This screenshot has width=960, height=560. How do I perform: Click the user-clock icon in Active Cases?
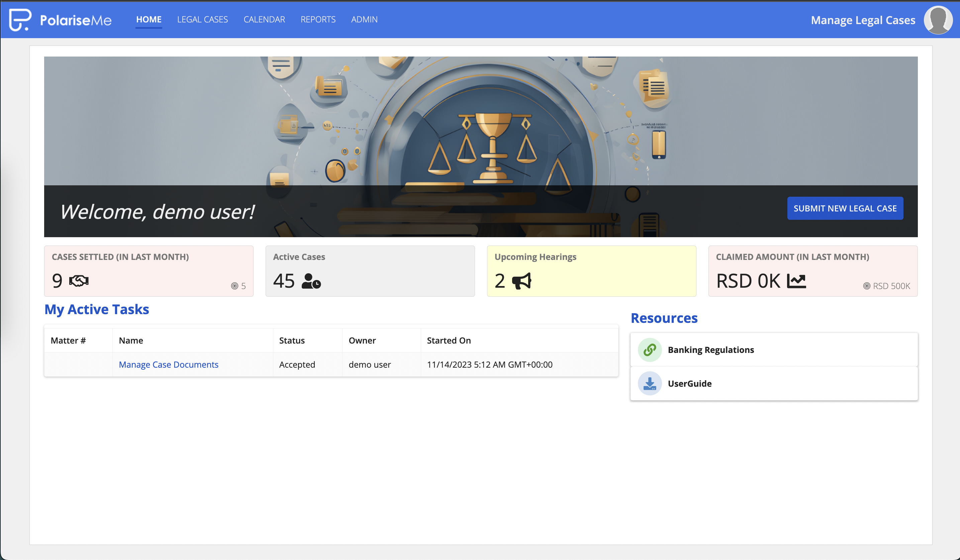click(311, 281)
